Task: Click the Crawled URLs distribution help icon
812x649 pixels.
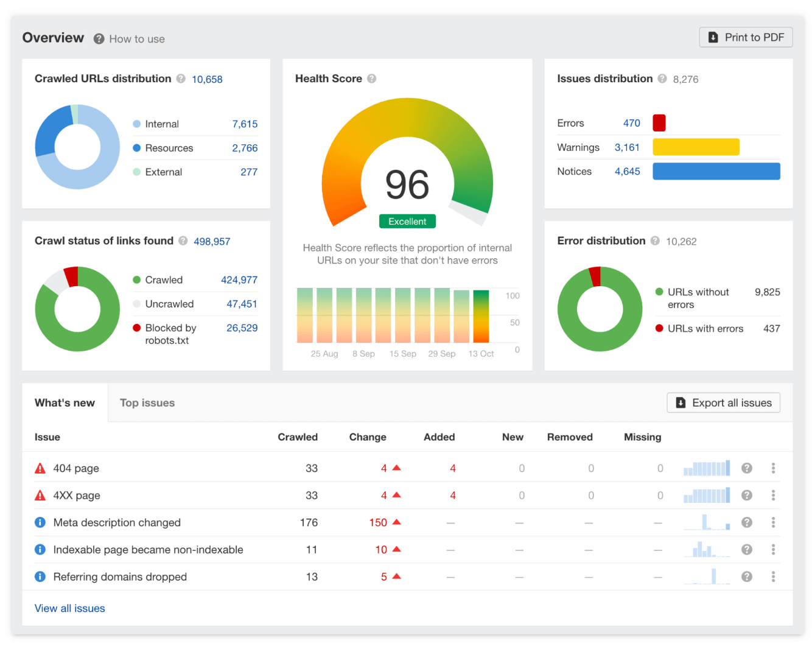Action: coord(181,79)
